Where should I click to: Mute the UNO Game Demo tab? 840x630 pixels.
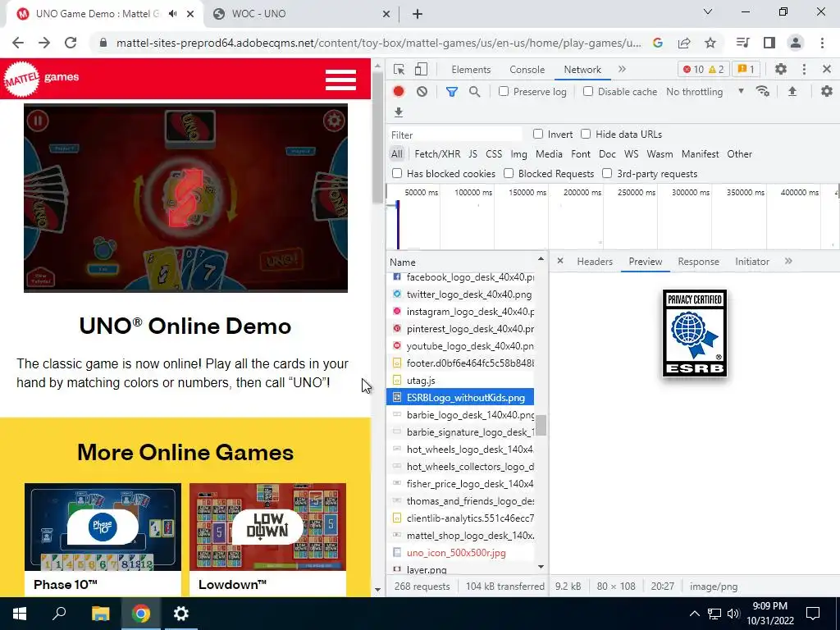tap(172, 14)
